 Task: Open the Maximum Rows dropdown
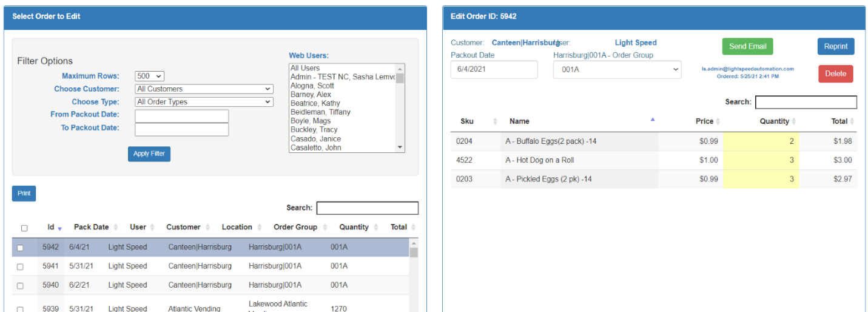point(150,76)
